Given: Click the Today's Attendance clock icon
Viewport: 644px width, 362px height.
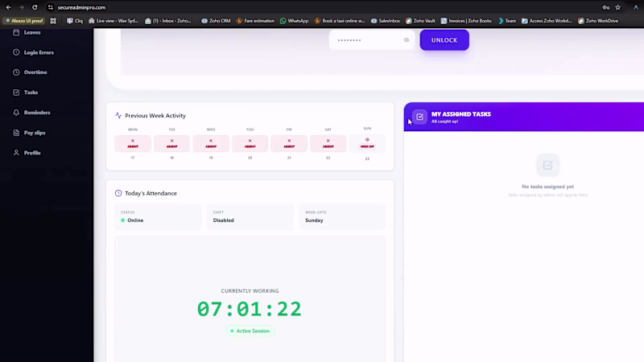Looking at the screenshot, I should (x=118, y=193).
